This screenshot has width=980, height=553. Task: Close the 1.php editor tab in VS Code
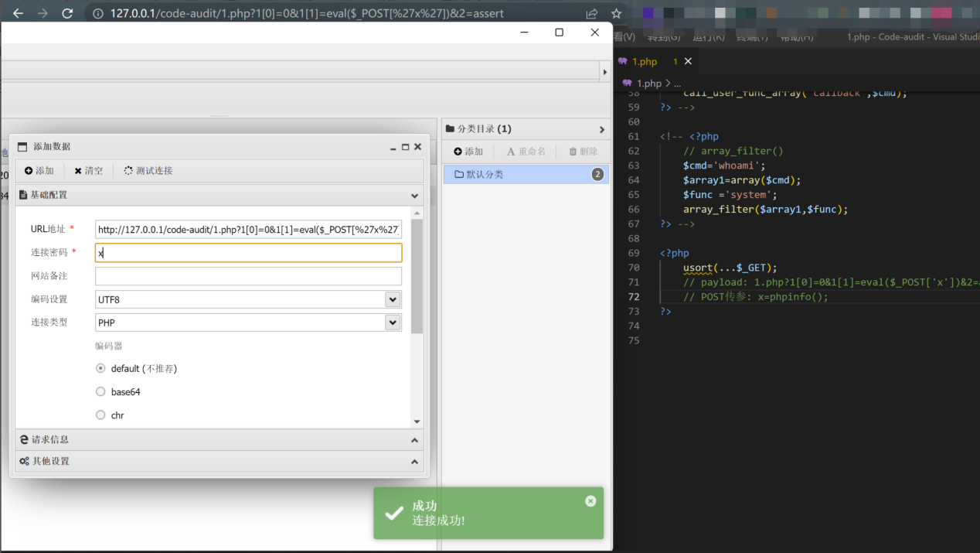(x=688, y=61)
